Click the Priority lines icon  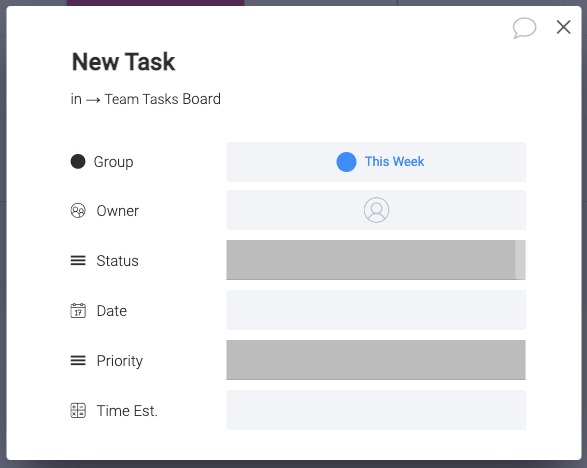click(78, 361)
